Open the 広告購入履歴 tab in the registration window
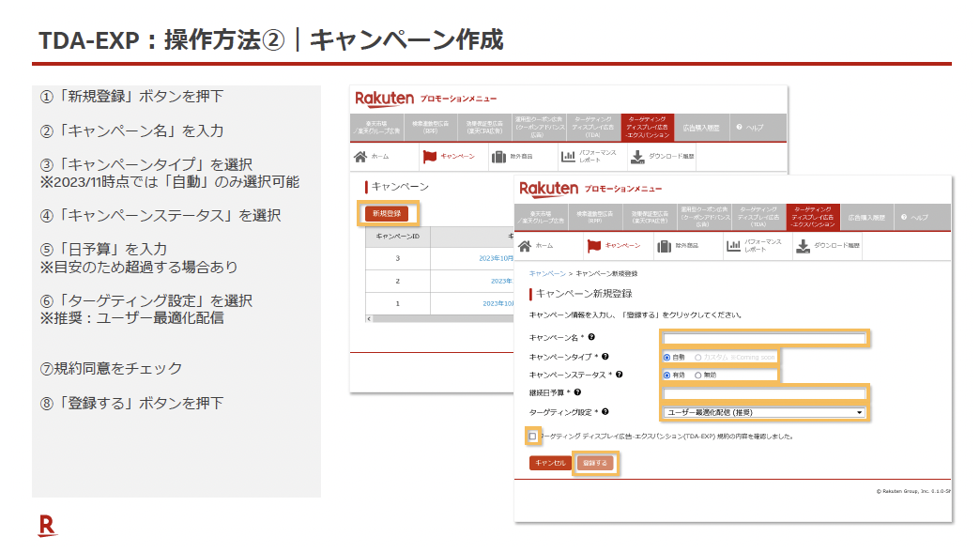 [x=866, y=218]
